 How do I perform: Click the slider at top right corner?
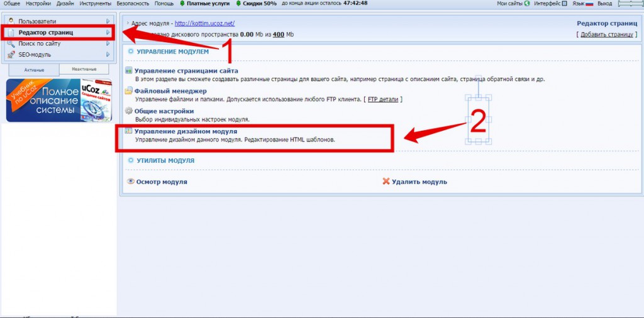(x=631, y=4)
